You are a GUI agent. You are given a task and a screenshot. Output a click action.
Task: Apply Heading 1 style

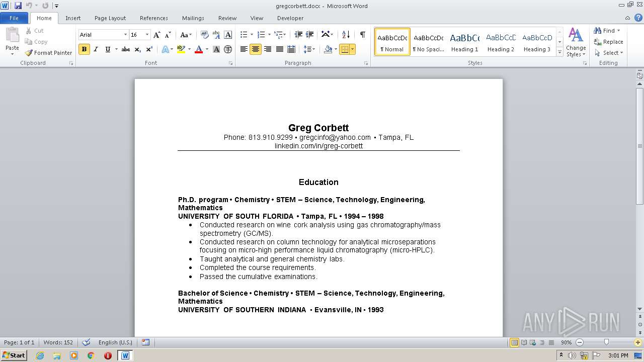[465, 42]
